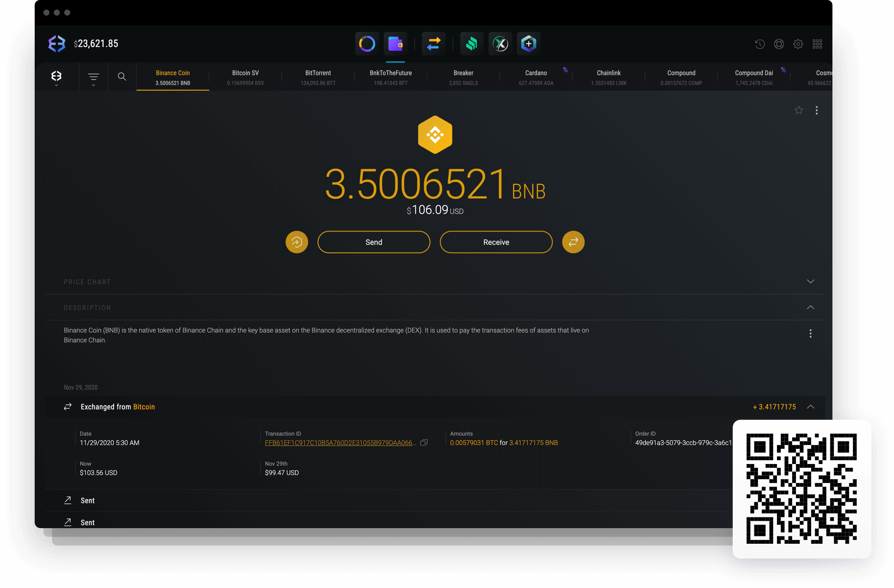Click the history/recent transactions icon
This screenshot has width=894, height=588.
pyautogui.click(x=760, y=43)
